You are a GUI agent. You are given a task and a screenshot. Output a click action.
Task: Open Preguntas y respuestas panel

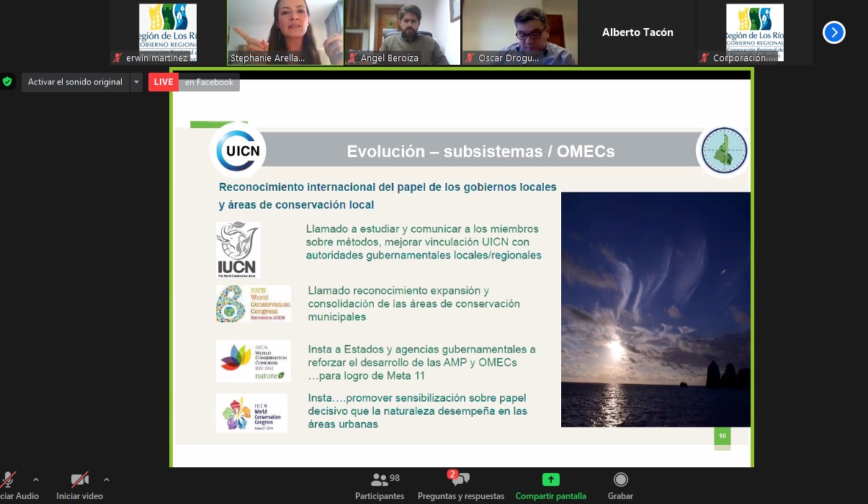(x=461, y=486)
